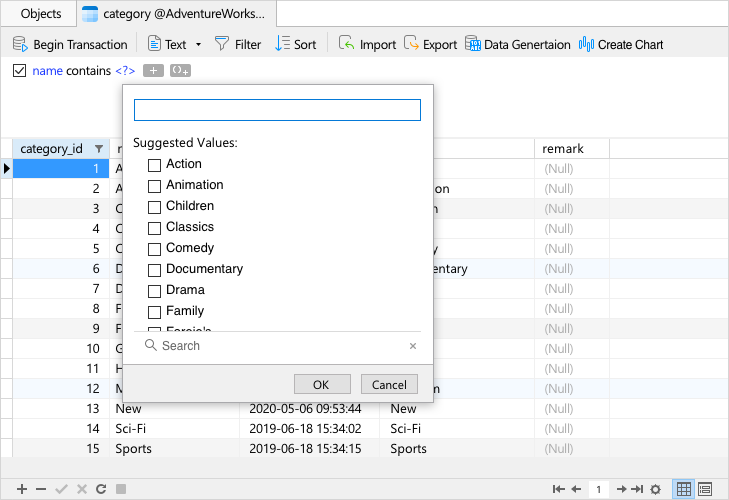
Task: Click the name field in filter
Action: click(47, 71)
